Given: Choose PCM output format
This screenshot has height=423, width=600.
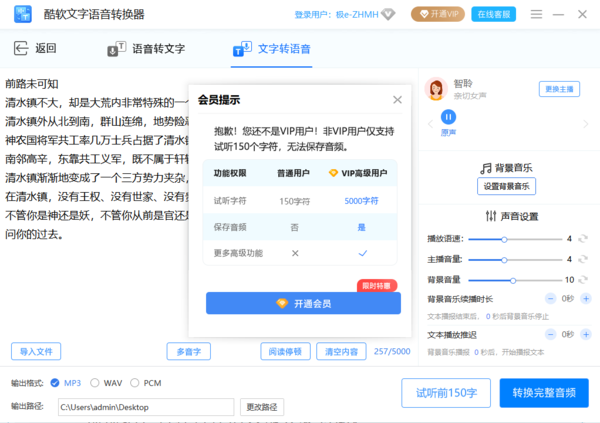Looking at the screenshot, I should pyautogui.click(x=136, y=382).
